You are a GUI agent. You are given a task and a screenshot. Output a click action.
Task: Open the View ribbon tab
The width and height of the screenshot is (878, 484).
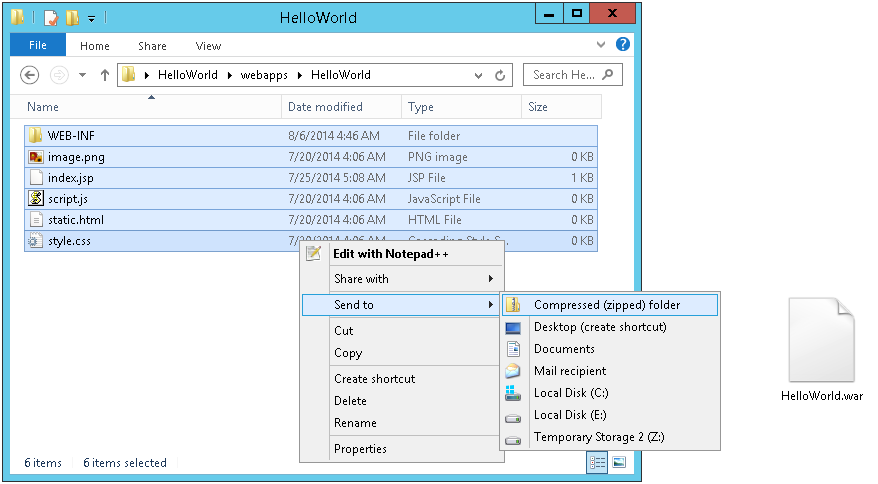(208, 46)
